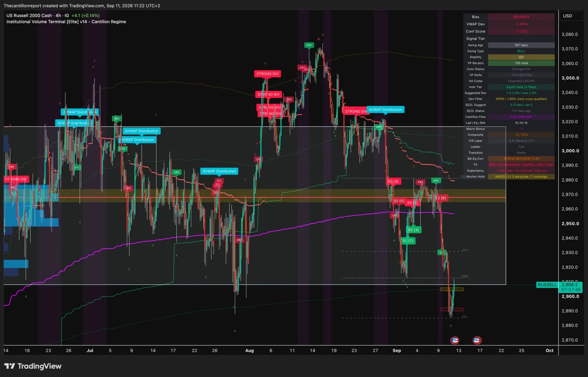The image size is (588, 377).
Task: Click the 2,950.0 price axis label
Action: point(570,224)
